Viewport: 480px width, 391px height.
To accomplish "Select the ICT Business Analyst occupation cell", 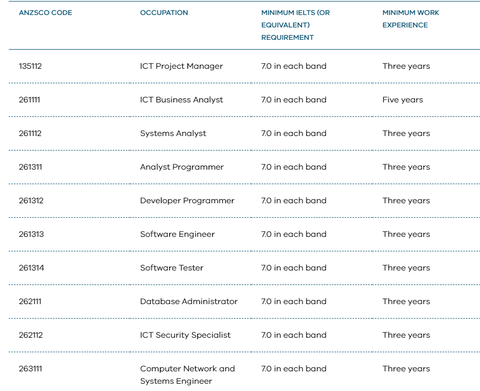I will pos(181,100).
